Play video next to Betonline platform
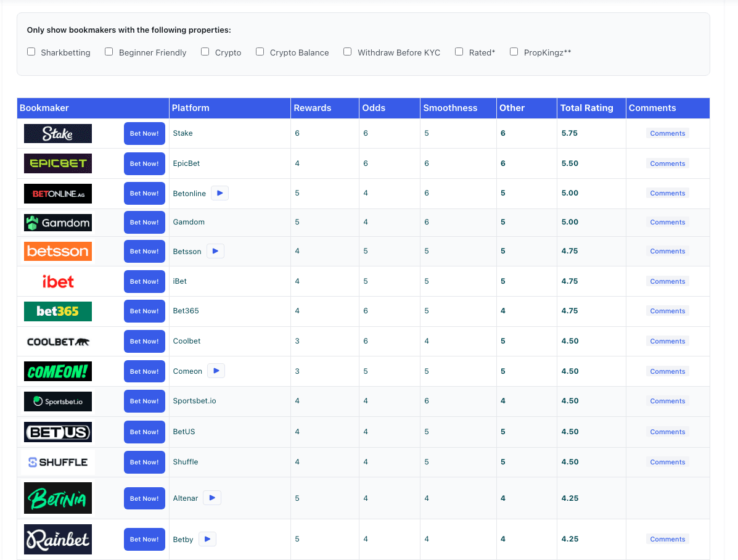The width and height of the screenshot is (738, 560). 220,193
